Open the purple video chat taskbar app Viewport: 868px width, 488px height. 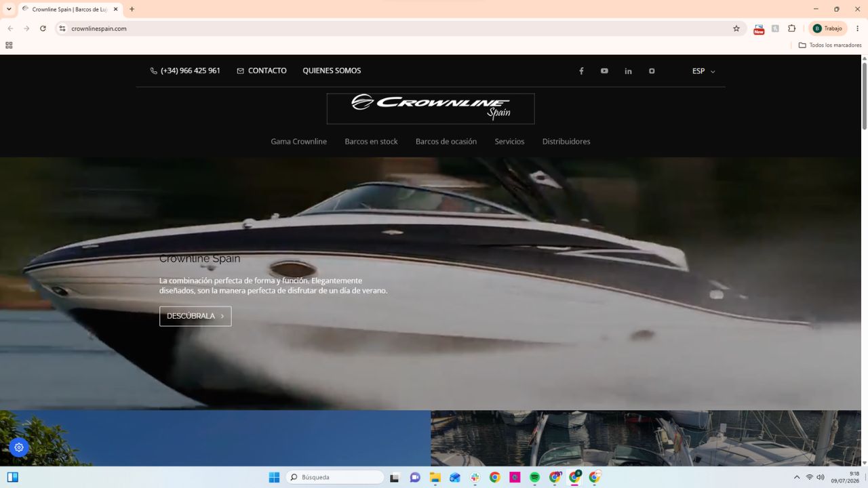(415, 477)
